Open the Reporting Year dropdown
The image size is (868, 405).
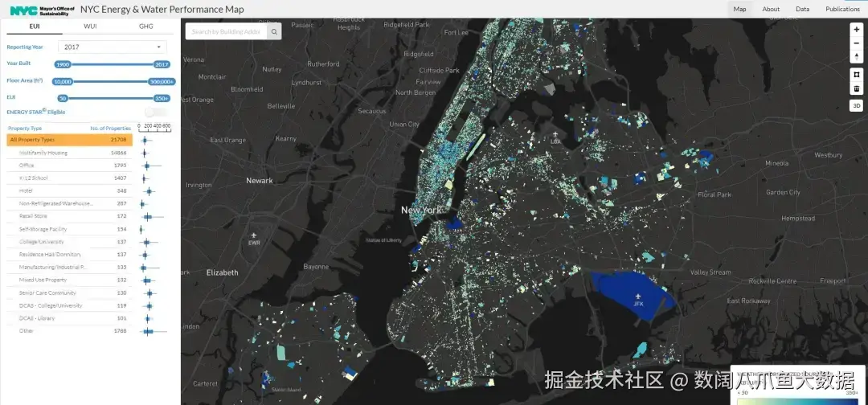pos(113,47)
